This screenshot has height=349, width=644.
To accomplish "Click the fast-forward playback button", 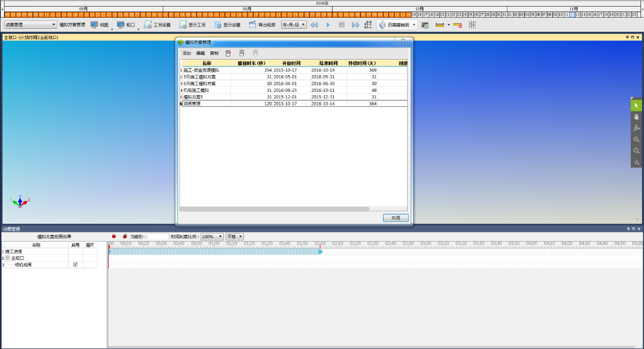I will coord(356,25).
